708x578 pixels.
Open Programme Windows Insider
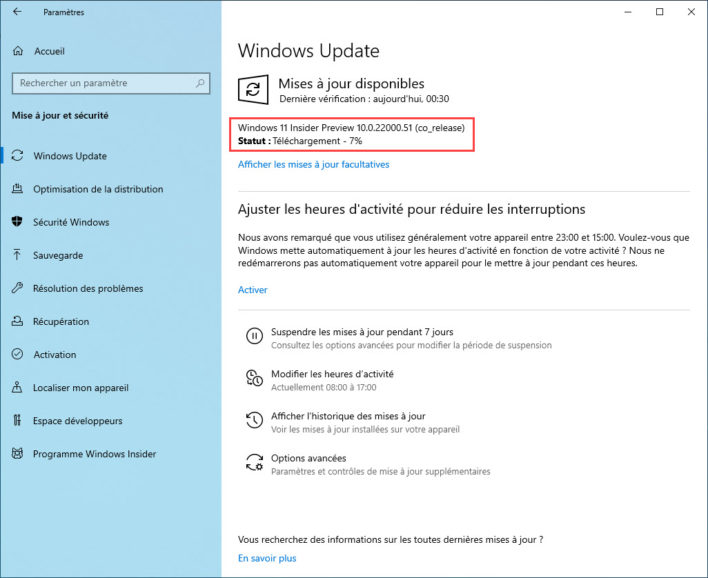click(94, 454)
